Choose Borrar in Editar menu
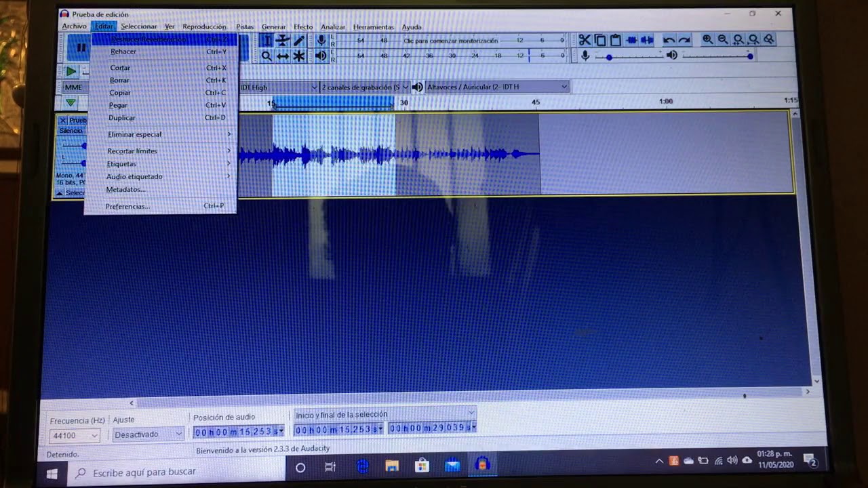The image size is (868, 488). tap(163, 80)
